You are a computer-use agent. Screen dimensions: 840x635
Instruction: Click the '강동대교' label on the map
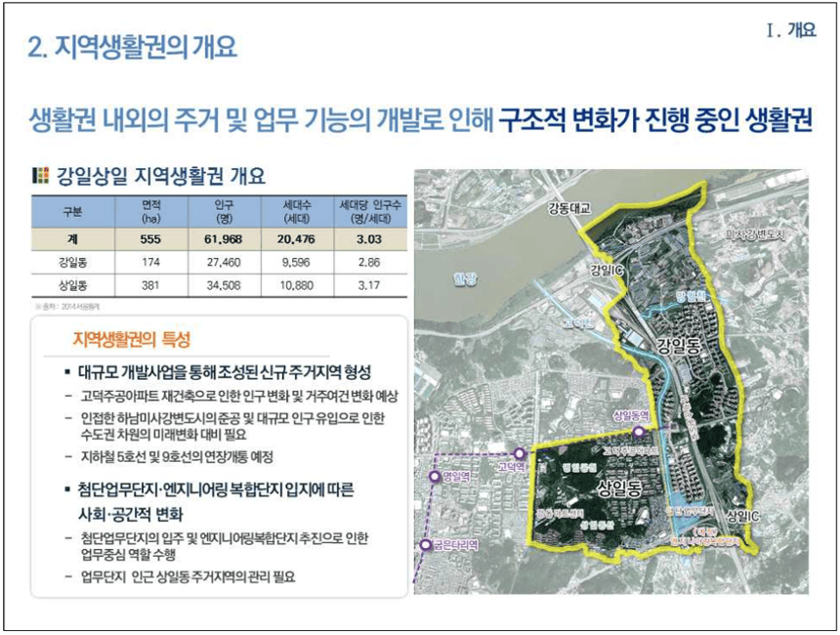click(568, 208)
